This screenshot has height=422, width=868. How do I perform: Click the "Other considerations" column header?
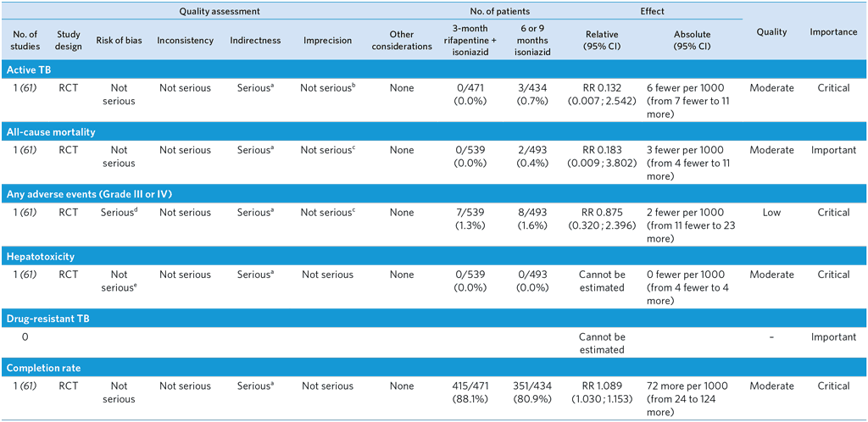403,40
